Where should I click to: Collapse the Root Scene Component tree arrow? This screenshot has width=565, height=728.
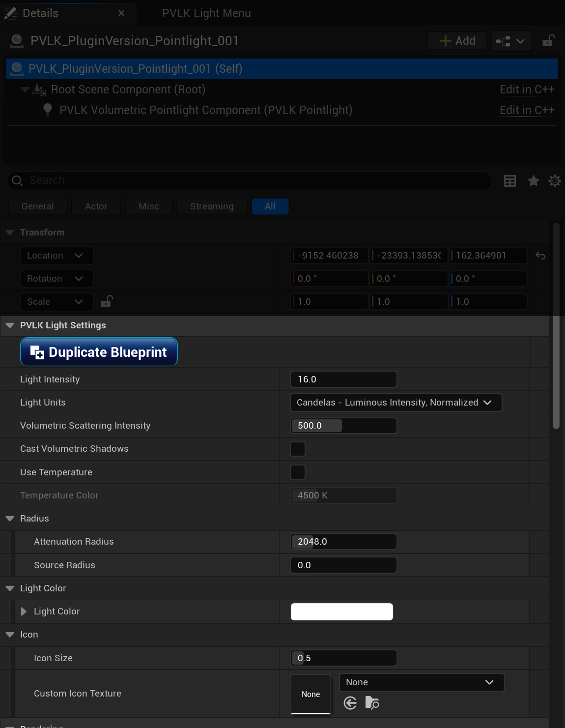[x=25, y=89]
